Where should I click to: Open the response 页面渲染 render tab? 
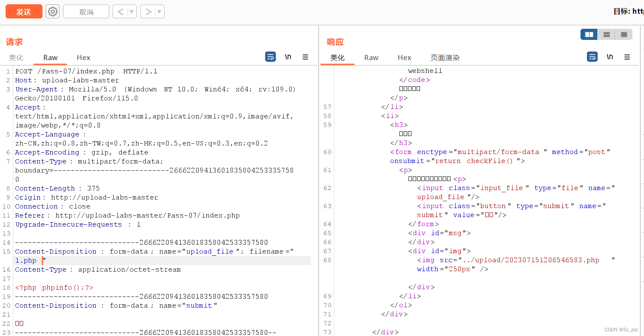(x=445, y=58)
